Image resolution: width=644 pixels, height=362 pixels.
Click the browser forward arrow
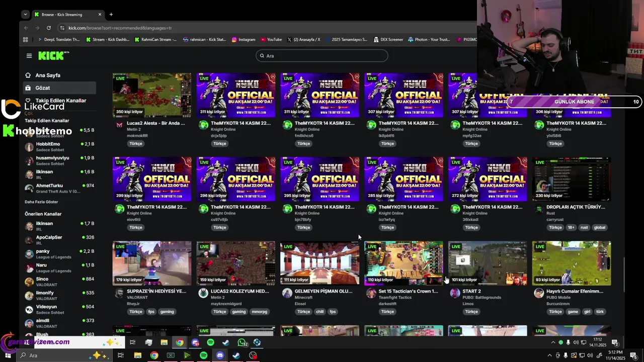pyautogui.click(x=37, y=28)
